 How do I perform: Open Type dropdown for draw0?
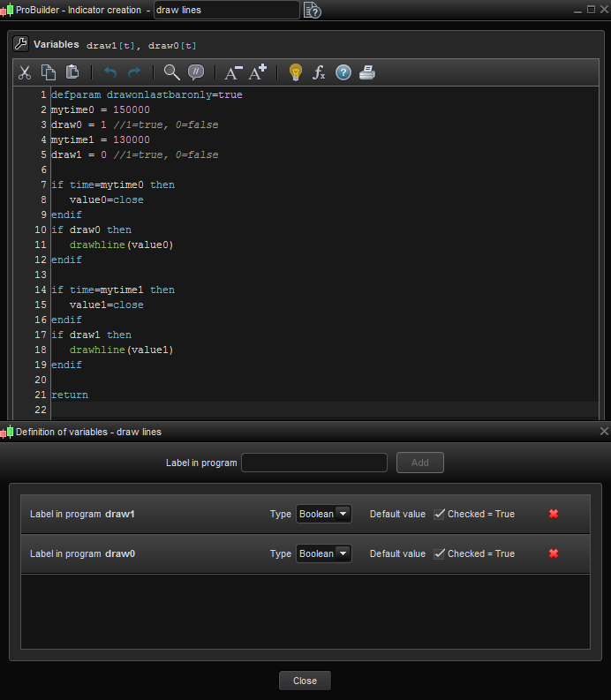[x=323, y=553]
